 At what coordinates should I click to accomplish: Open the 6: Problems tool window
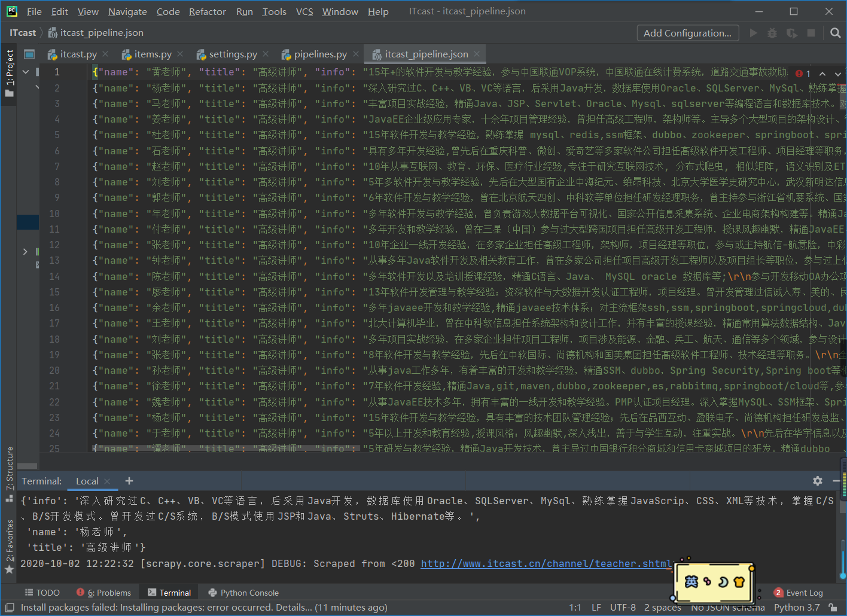[x=104, y=593]
